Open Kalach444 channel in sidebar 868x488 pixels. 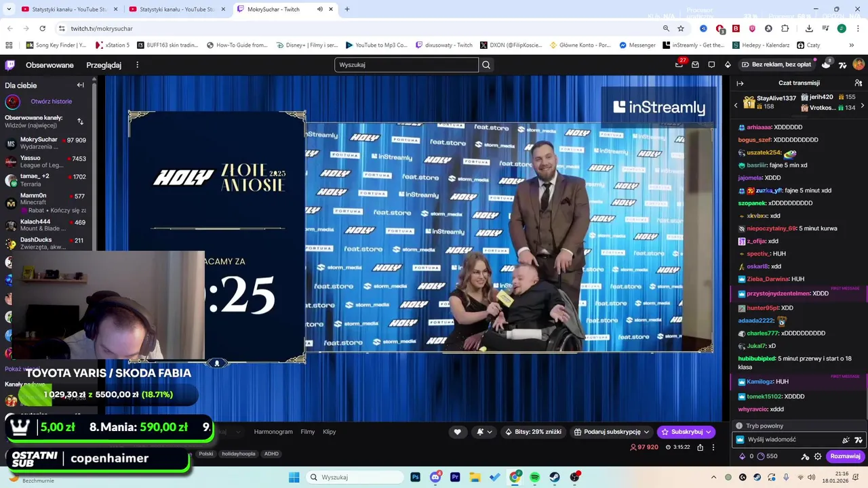click(46, 225)
